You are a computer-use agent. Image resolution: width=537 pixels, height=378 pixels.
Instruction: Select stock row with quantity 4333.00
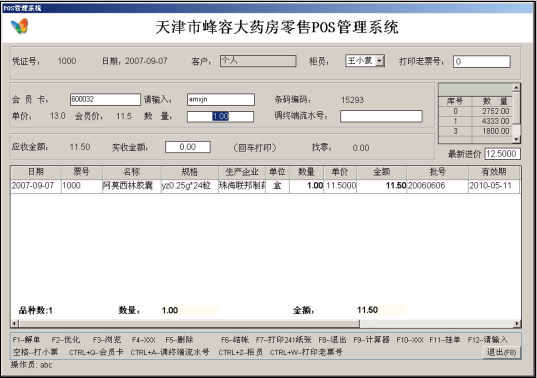coord(475,121)
